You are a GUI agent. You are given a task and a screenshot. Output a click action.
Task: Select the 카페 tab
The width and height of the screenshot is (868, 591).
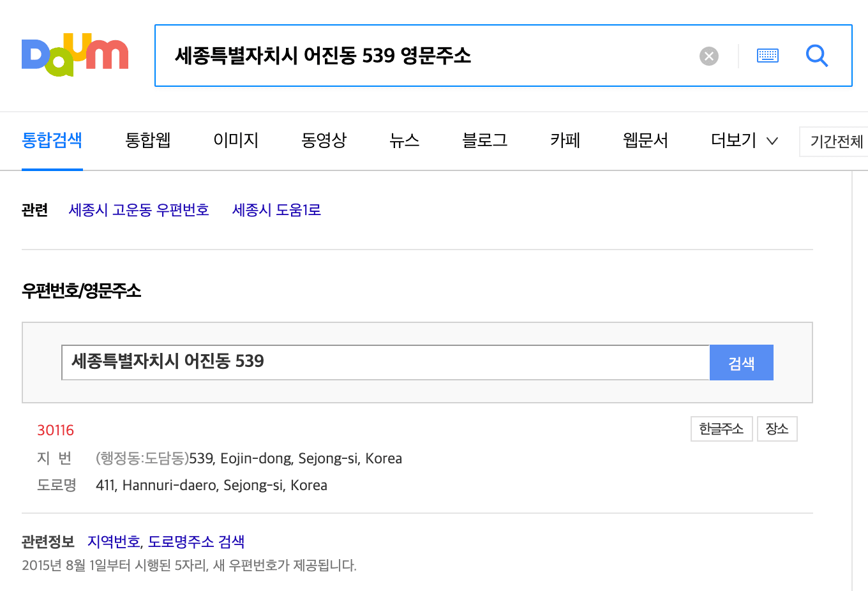click(x=564, y=140)
